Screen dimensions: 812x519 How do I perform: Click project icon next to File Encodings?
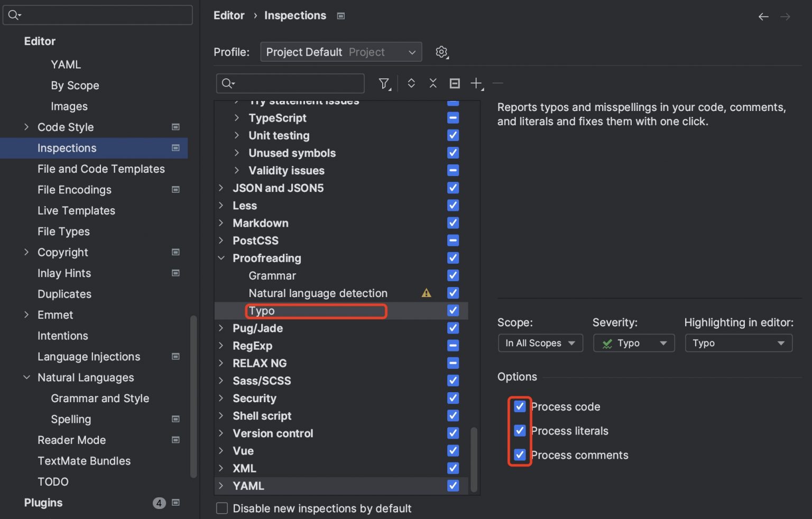[x=176, y=189]
